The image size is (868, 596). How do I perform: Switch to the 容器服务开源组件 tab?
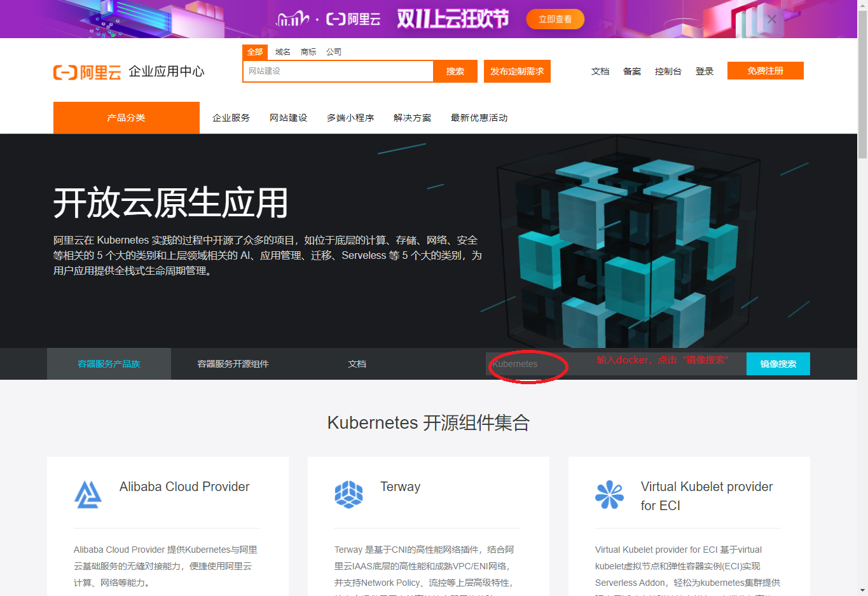point(233,363)
